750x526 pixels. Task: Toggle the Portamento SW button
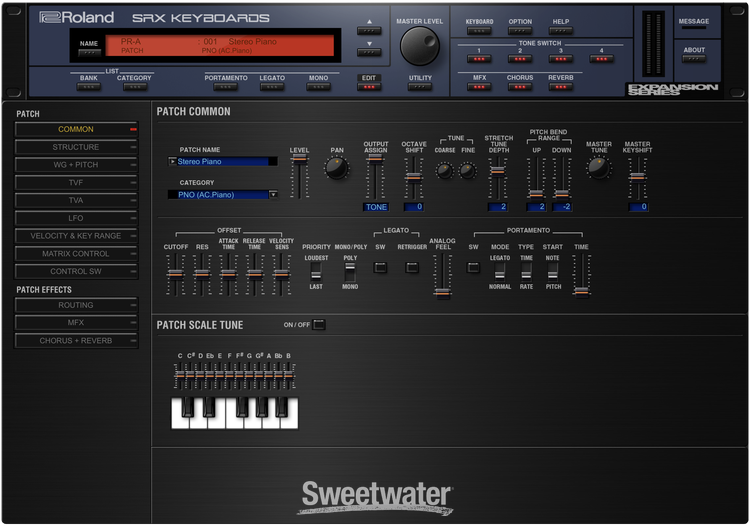[x=473, y=267]
